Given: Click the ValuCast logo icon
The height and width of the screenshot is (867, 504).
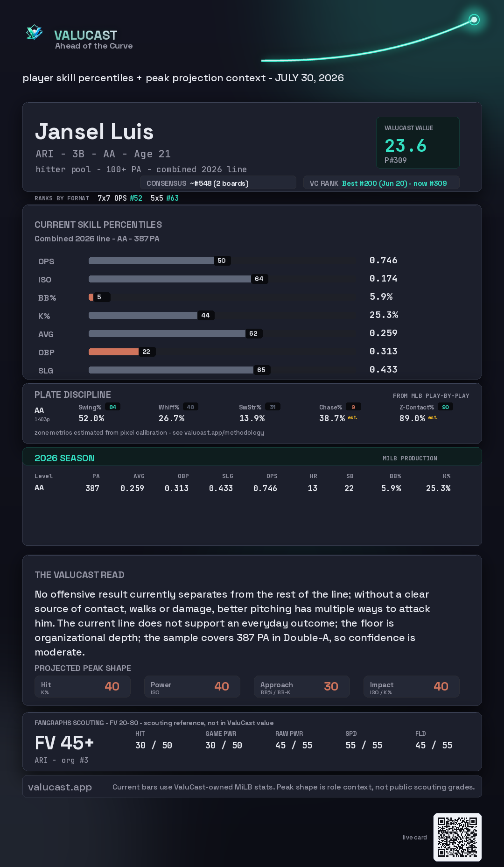Looking at the screenshot, I should tap(35, 32).
